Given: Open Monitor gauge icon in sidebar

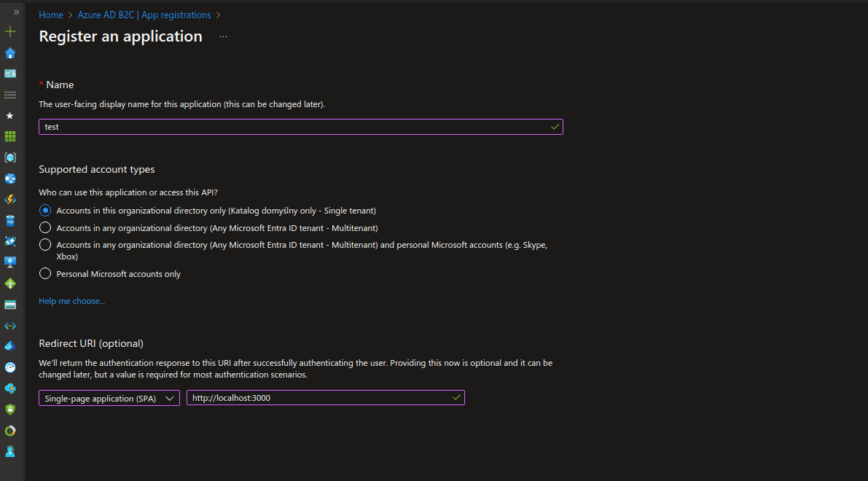Looking at the screenshot, I should (x=10, y=367).
